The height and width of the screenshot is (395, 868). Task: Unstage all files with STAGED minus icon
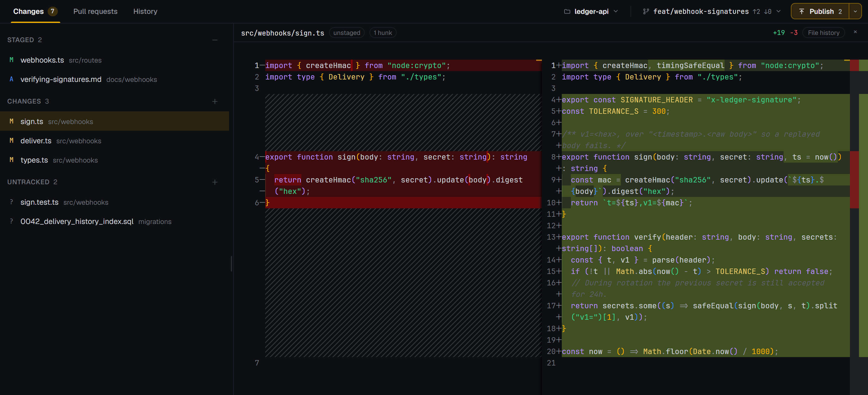pyautogui.click(x=215, y=40)
